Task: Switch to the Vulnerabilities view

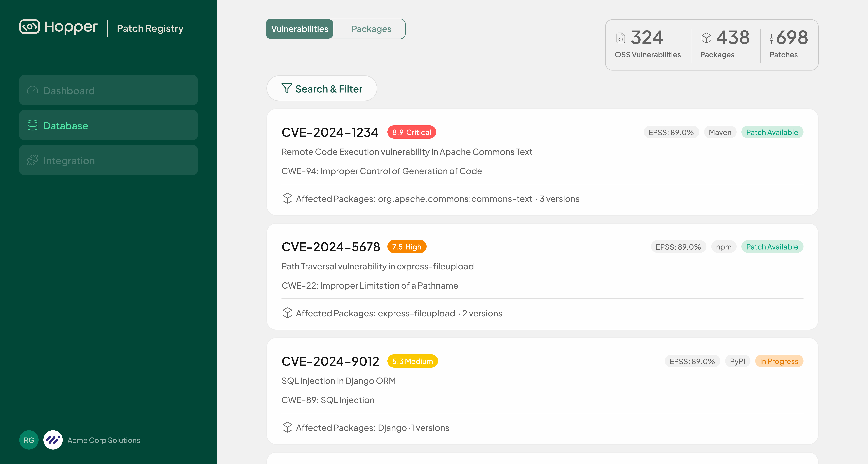Action: click(300, 29)
